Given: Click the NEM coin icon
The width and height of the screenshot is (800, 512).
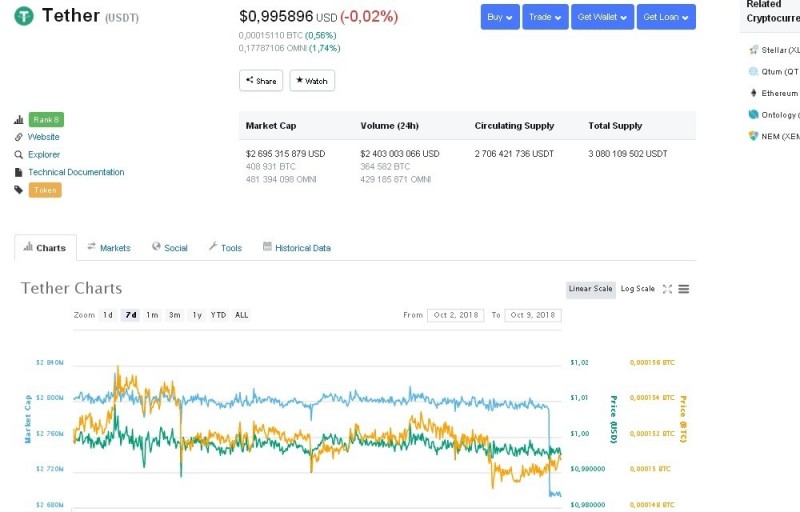Looking at the screenshot, I should click(x=754, y=136).
